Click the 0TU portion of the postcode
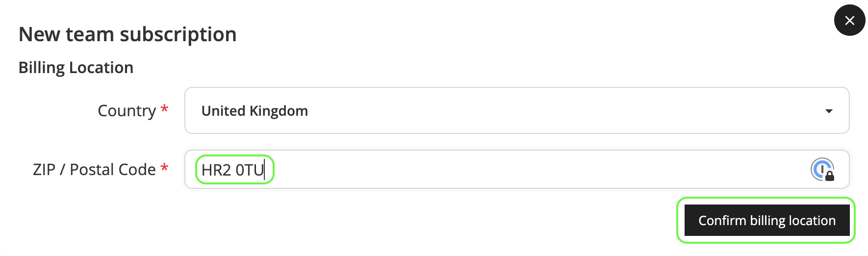868x256 pixels. [250, 170]
